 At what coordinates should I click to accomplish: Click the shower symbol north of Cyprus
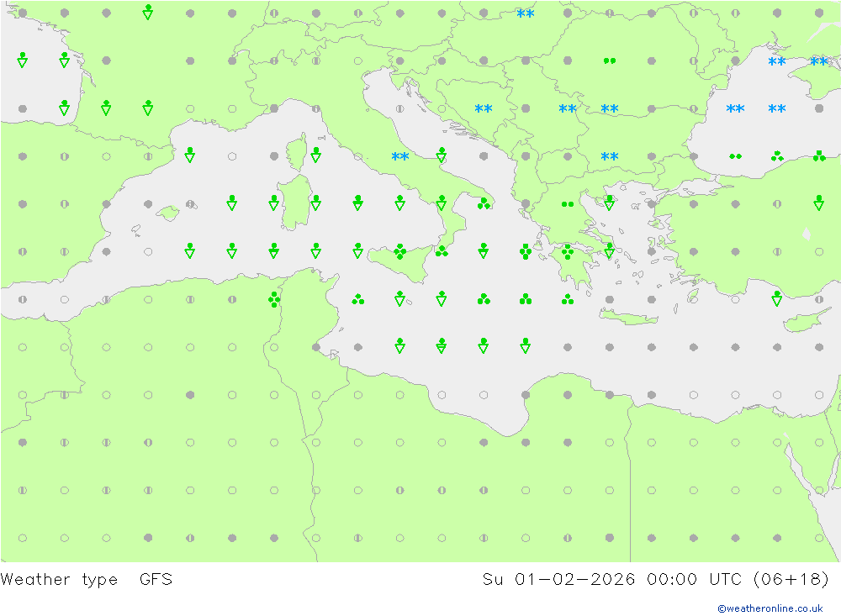777,298
